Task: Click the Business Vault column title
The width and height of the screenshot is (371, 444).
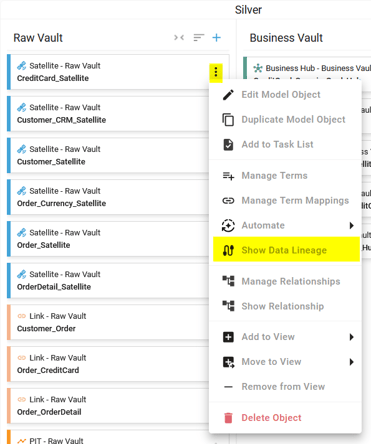Action: (286, 38)
